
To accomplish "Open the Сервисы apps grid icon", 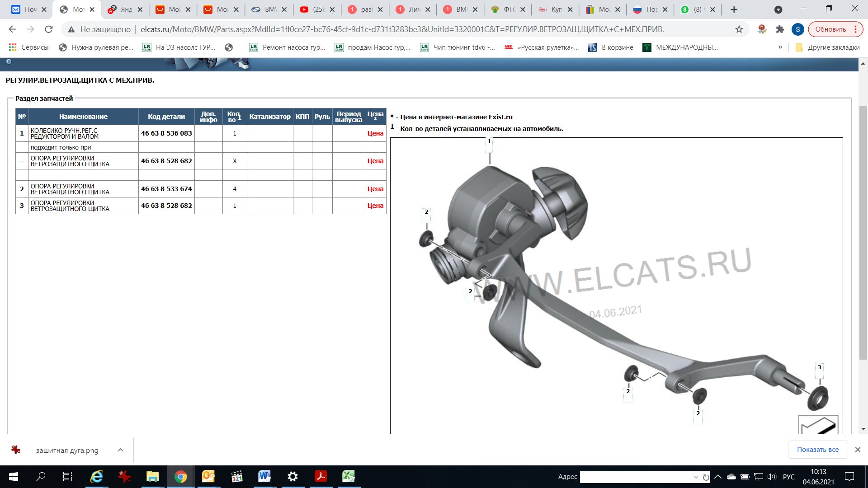I will click(13, 47).
